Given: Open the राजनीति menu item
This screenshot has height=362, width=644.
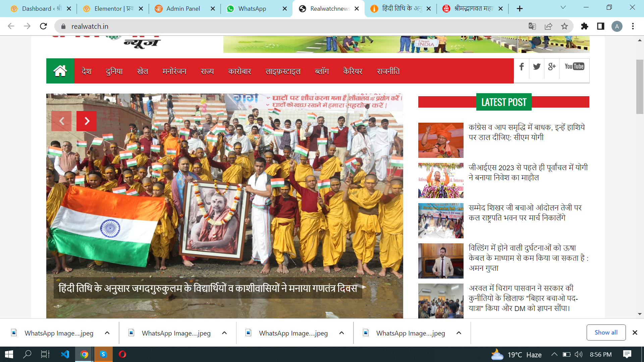Looking at the screenshot, I should (388, 71).
